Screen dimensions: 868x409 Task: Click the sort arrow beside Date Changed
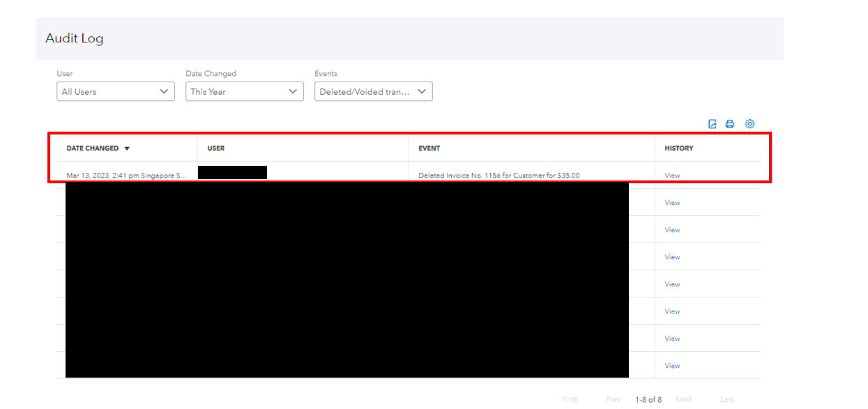pos(127,148)
